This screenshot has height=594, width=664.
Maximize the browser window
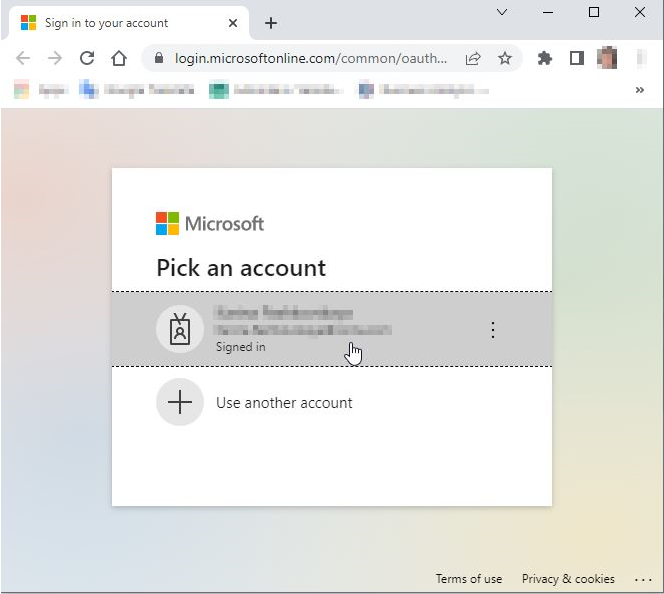pos(594,12)
